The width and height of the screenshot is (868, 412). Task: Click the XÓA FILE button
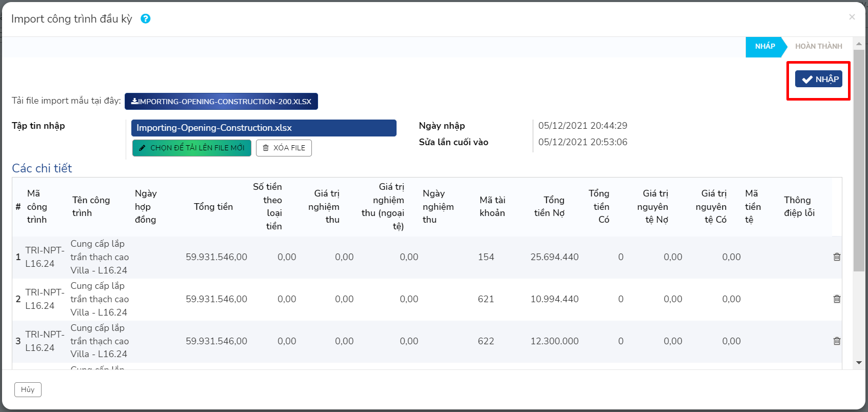[x=284, y=148]
